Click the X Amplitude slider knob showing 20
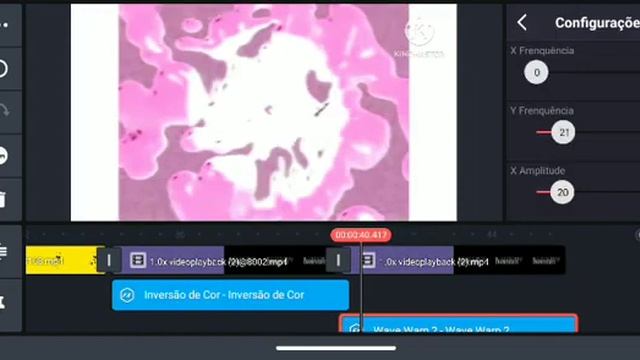 562,192
